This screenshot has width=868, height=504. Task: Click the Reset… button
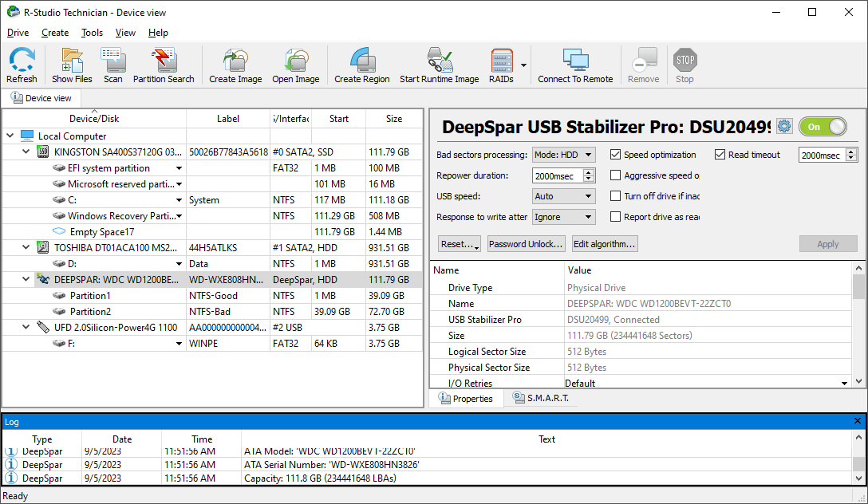(459, 244)
